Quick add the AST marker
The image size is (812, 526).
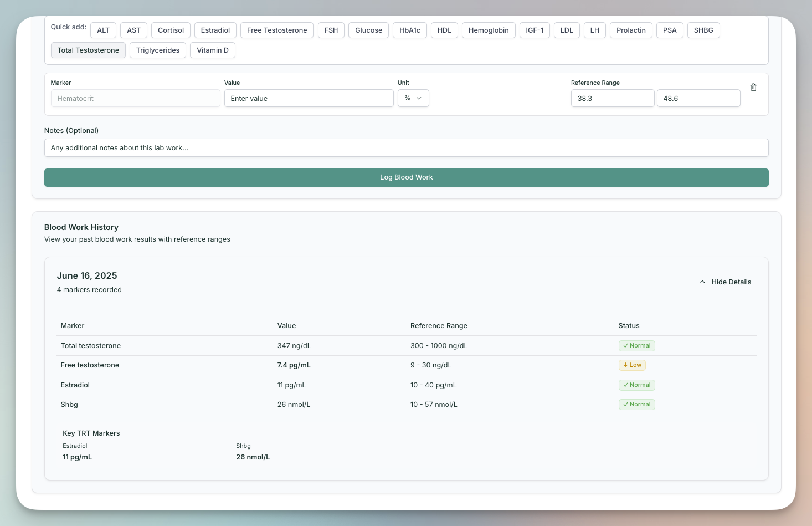point(134,30)
